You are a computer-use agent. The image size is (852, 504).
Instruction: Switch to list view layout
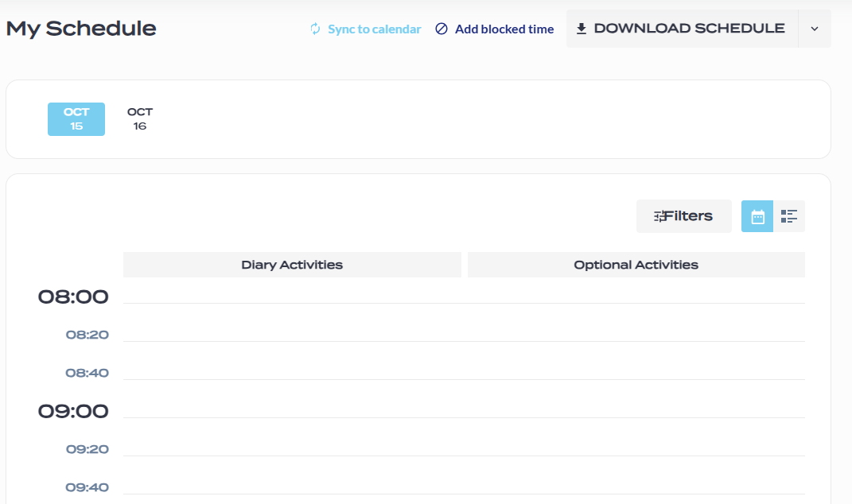(x=789, y=216)
